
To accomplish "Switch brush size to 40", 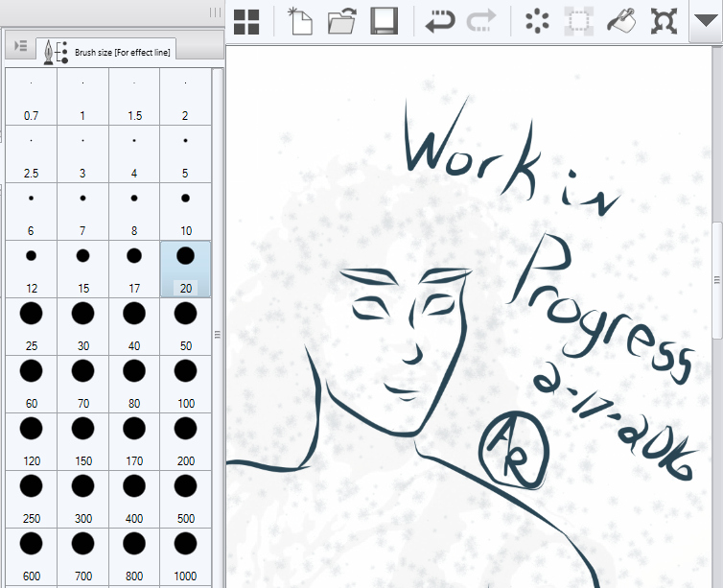I will [x=134, y=327].
